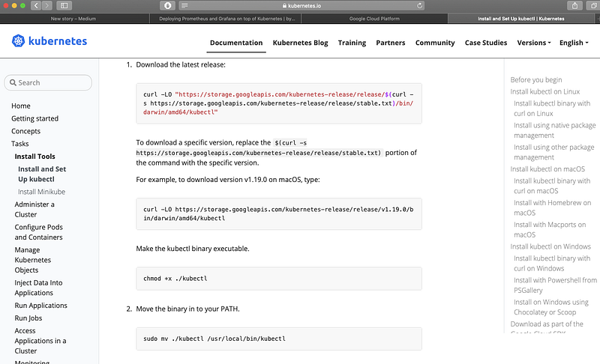Image resolution: width=600 pixels, height=364 pixels.
Task: Click the stable.txt curl download code block
Action: pyautogui.click(x=279, y=103)
